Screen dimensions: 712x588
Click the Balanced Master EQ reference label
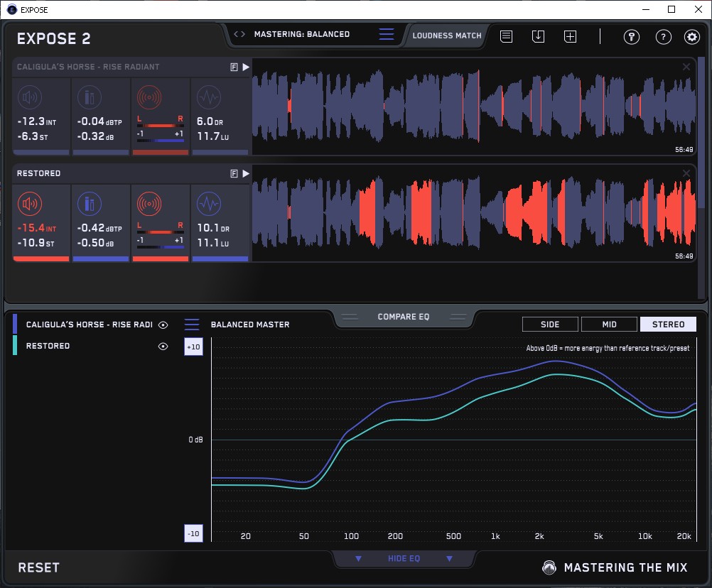(x=250, y=325)
